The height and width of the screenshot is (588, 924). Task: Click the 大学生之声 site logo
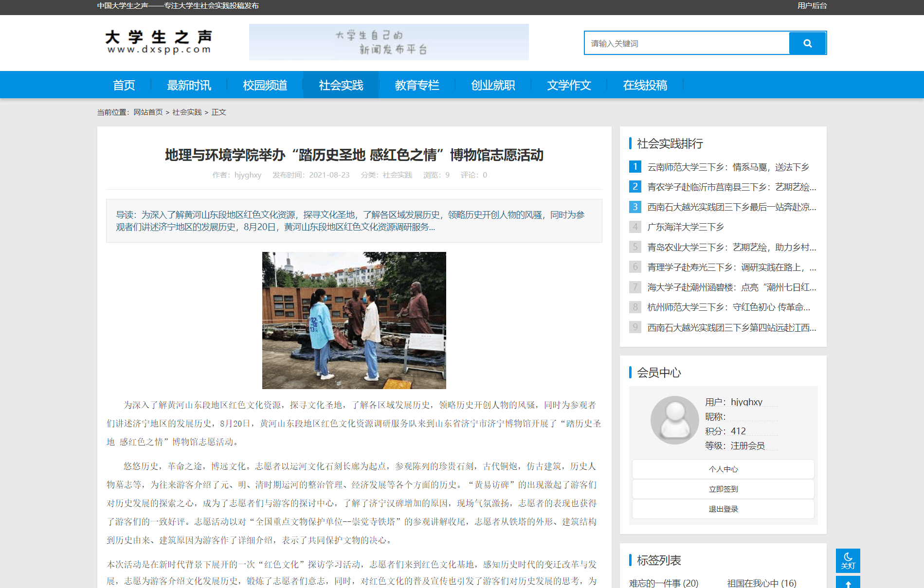[159, 42]
